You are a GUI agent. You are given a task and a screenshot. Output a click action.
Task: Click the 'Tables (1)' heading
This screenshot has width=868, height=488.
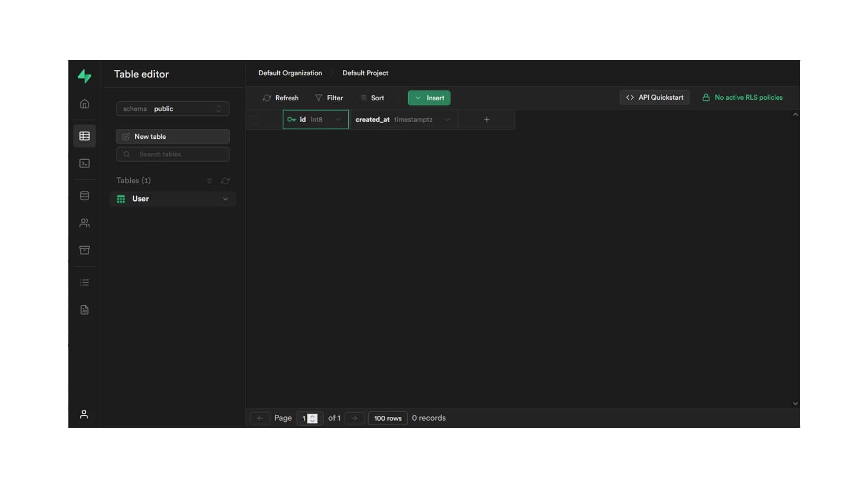133,181
